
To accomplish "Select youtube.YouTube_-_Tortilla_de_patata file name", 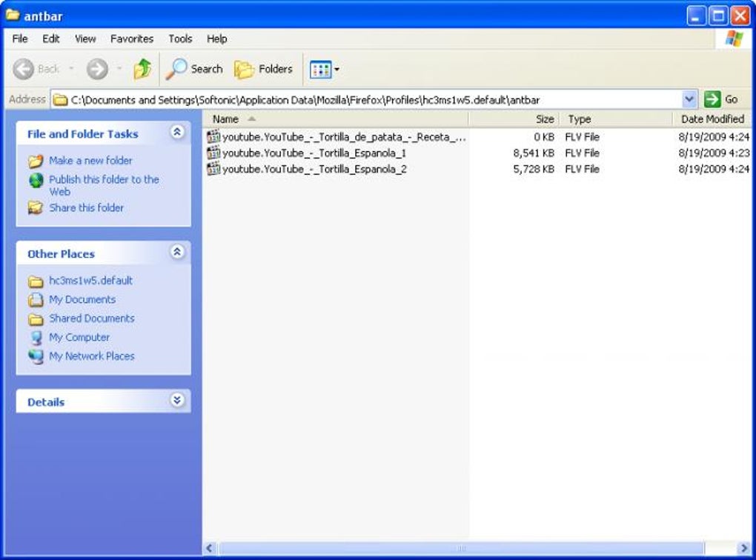I will coord(344,137).
